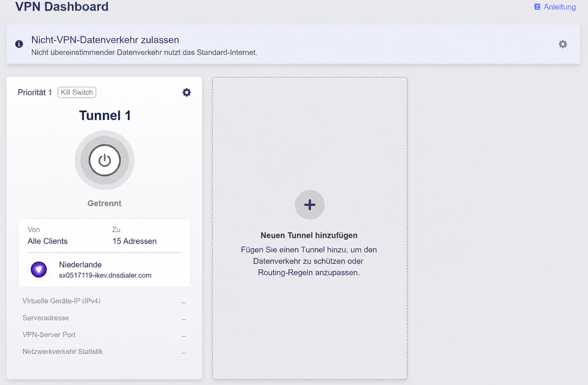Click the Virtuelle Geräte-IP (IPv4) row
Viewport: 588px width, 385px height.
point(104,301)
